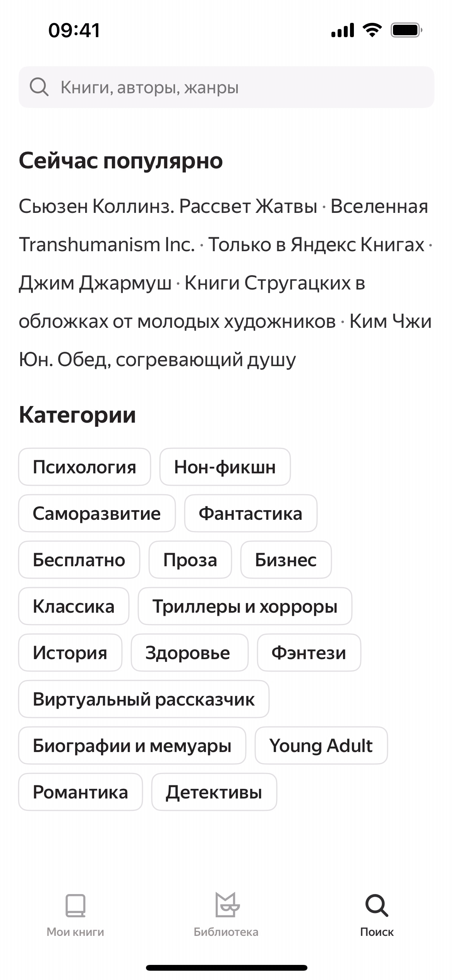
Task: Tap the 'Классика' category chip
Action: pyautogui.click(x=74, y=606)
